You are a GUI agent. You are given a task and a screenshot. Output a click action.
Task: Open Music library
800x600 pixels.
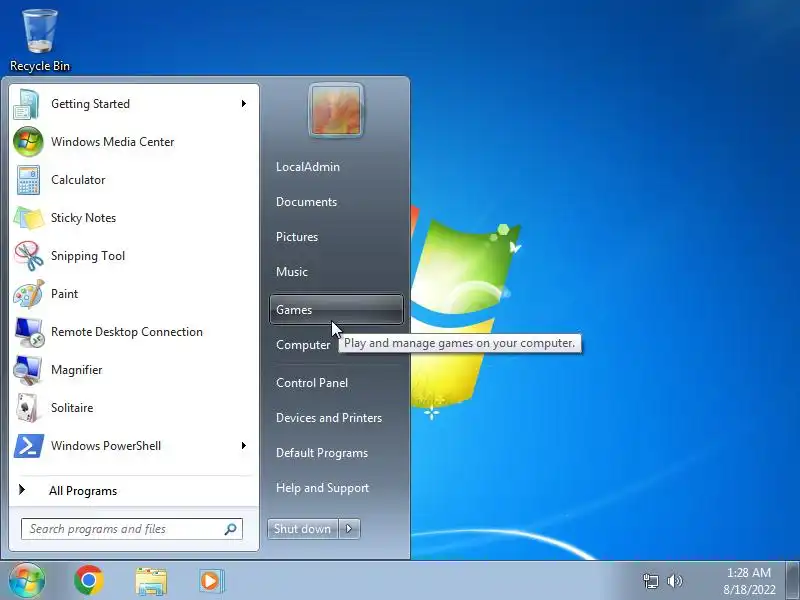(292, 272)
